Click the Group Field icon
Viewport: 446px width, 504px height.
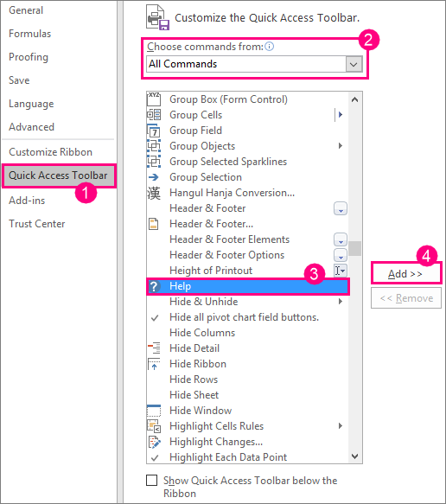(154, 131)
